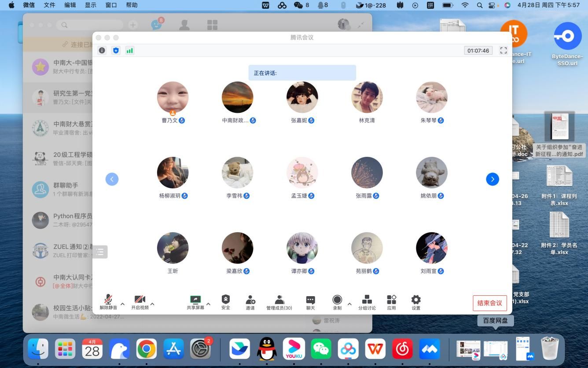
Task: Expand share options arrow beside 共享屏幕
Action: pos(209,304)
